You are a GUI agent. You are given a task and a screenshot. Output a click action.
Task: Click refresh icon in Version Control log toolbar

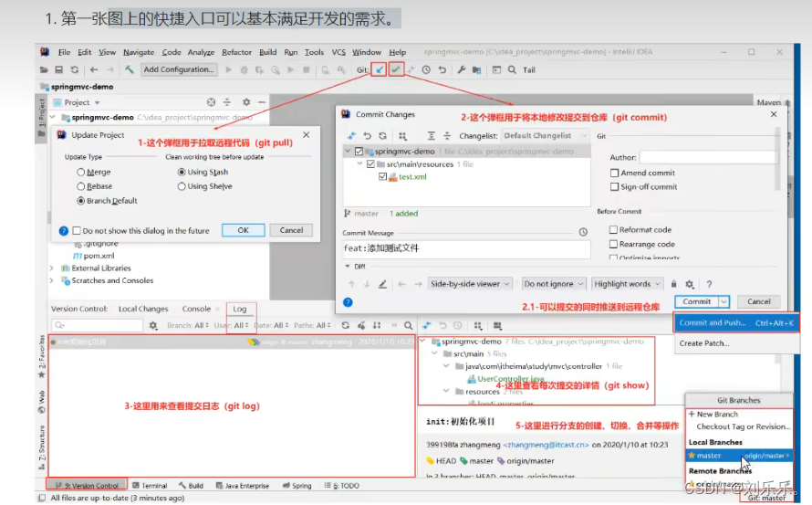[346, 326]
